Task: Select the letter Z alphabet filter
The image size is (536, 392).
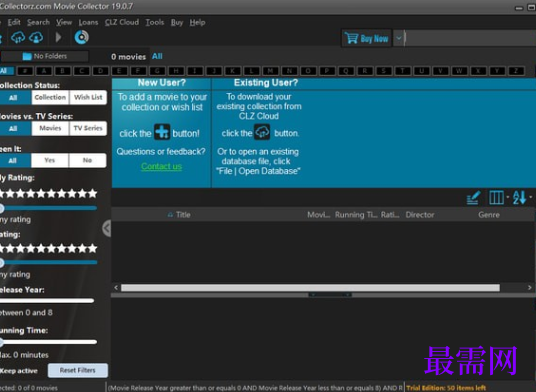Action: pyautogui.click(x=516, y=71)
